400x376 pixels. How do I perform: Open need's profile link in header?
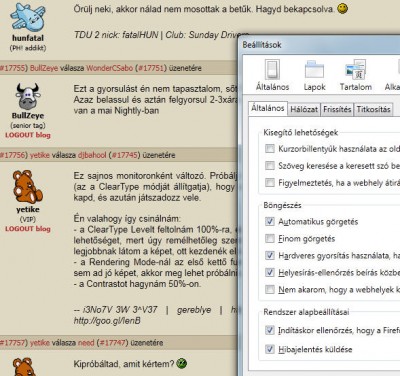tap(86, 343)
